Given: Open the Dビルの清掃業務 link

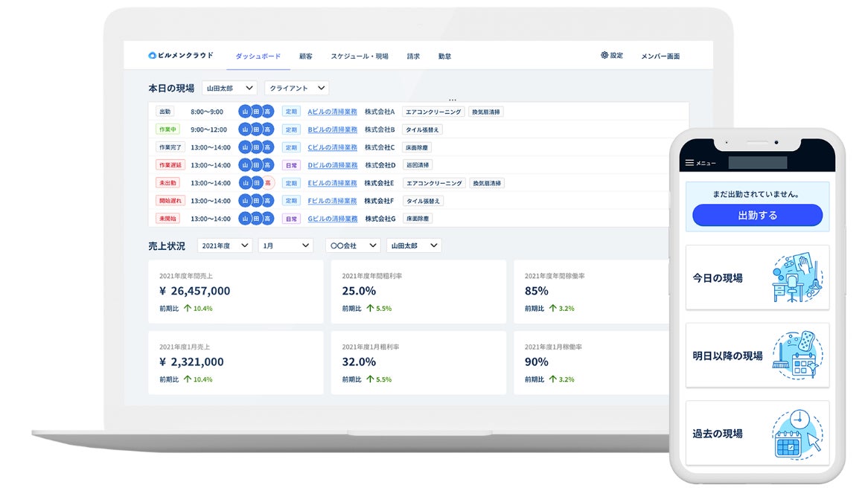Looking at the screenshot, I should [332, 165].
